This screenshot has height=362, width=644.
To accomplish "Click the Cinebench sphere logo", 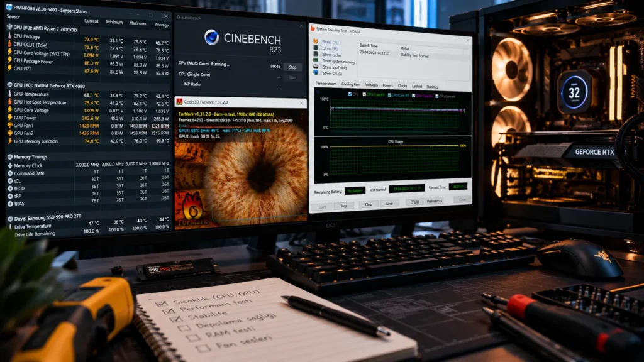I will point(211,38).
